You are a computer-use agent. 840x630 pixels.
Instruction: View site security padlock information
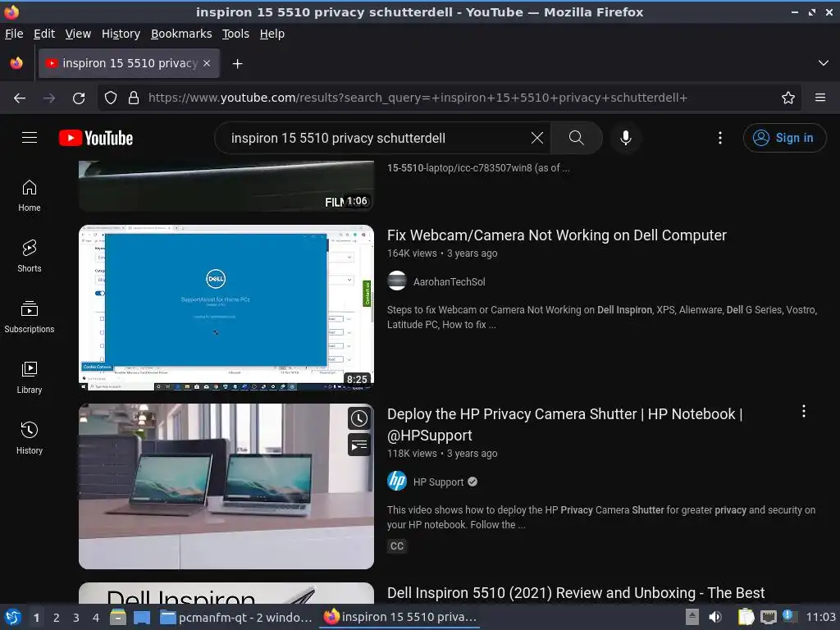point(134,98)
